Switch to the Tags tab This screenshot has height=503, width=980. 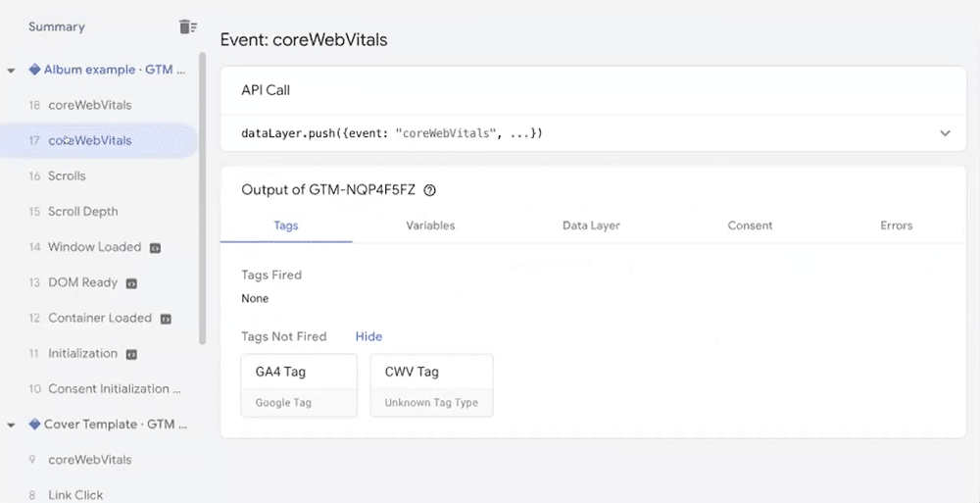pyautogui.click(x=286, y=226)
